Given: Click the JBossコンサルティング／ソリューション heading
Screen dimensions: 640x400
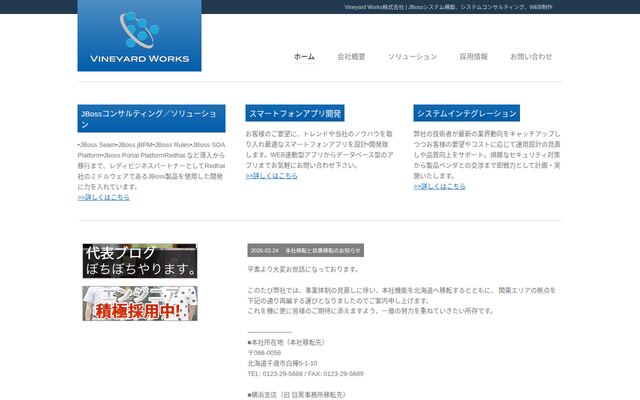Looking at the screenshot, I should pyautogui.click(x=151, y=118).
